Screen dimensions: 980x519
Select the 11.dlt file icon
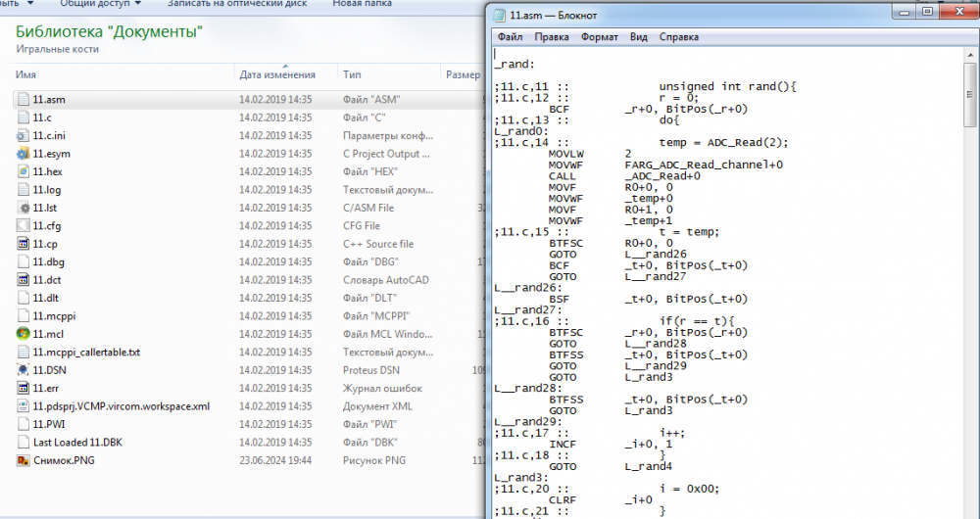click(24, 298)
